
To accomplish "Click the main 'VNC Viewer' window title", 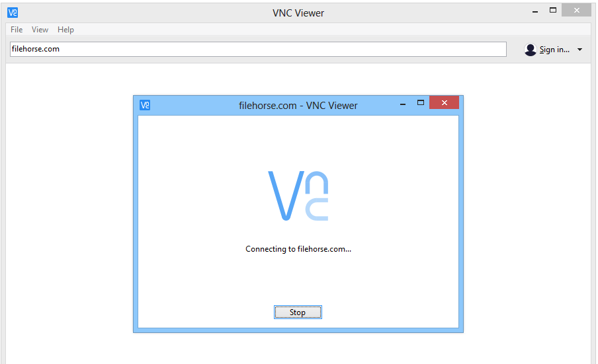I will (298, 13).
